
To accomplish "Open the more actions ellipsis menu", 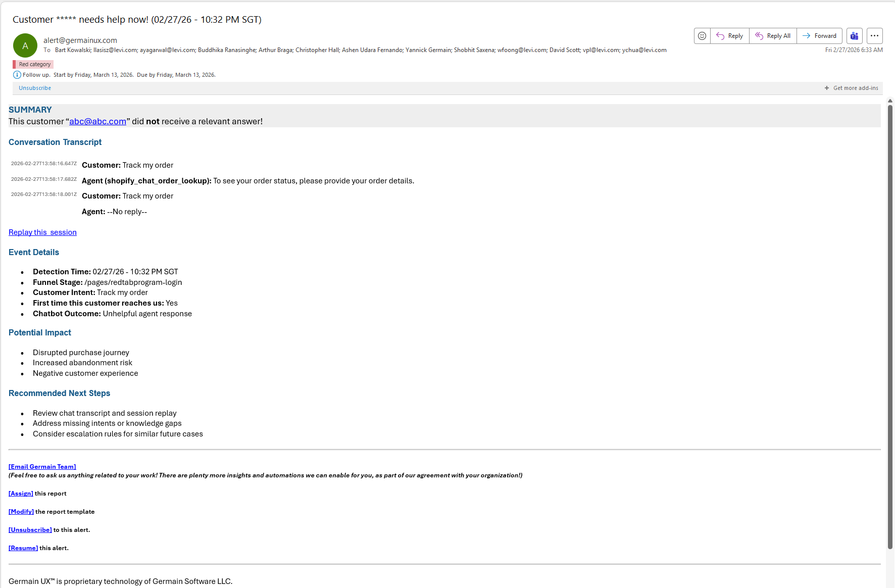I will [874, 36].
